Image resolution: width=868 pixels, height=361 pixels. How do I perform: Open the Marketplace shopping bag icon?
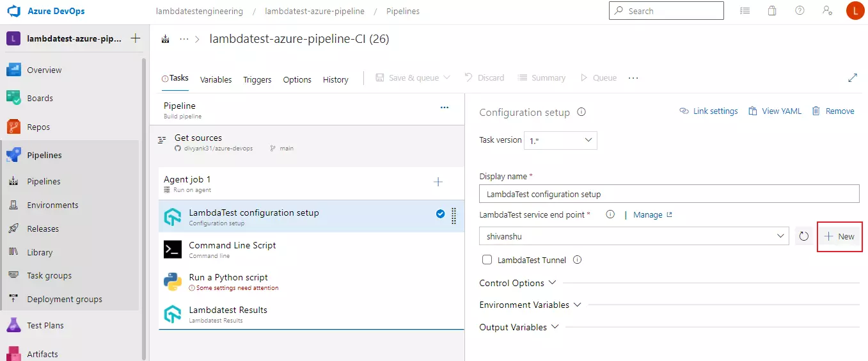772,11
